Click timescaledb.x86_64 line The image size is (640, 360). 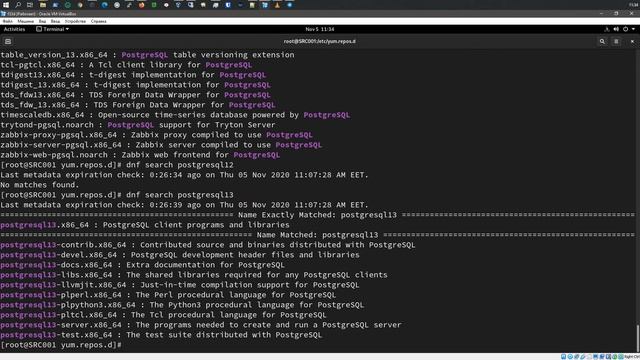(175, 115)
